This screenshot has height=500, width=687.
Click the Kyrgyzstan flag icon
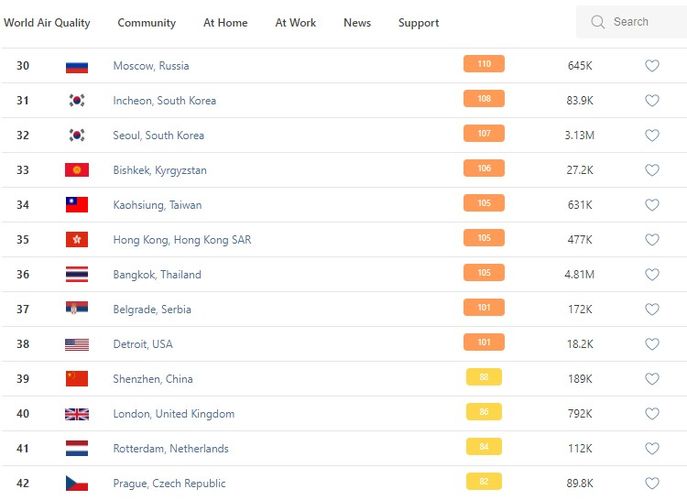(77, 170)
